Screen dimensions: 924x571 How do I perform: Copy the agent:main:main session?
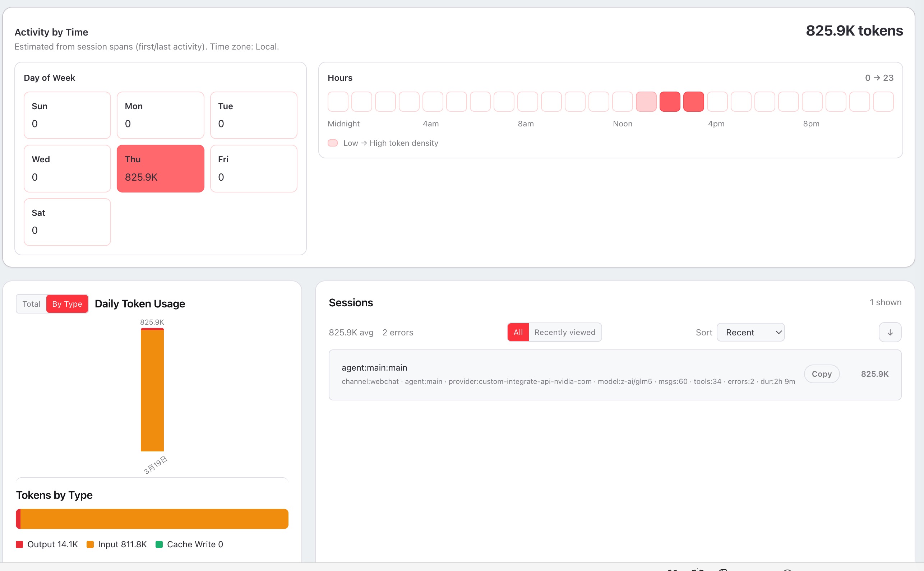point(821,374)
